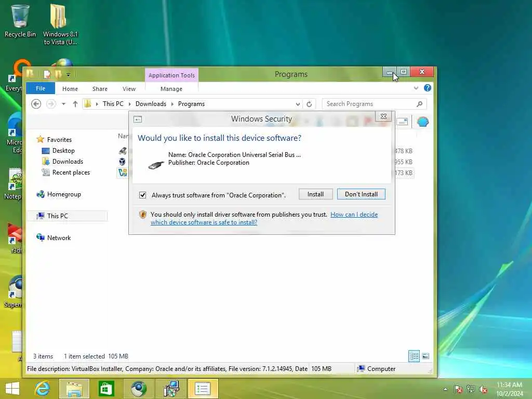Click the search magnifier icon
This screenshot has height=399, width=532.
pyautogui.click(x=420, y=104)
